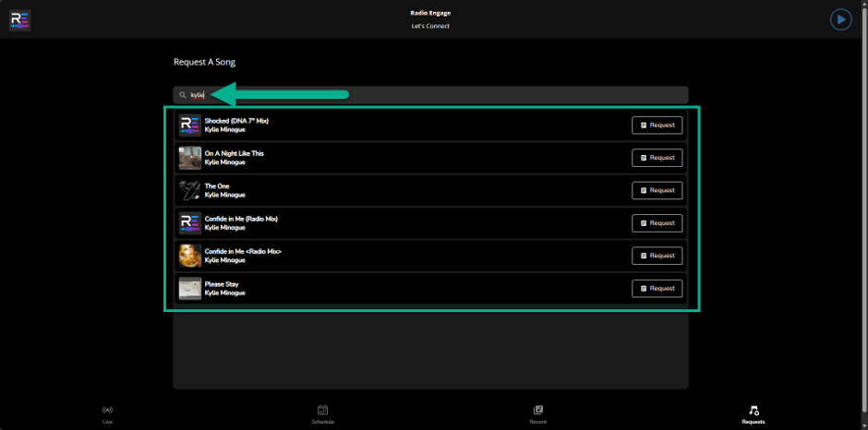Request Confide in Me <Radio Mix>
868x430 pixels.
click(657, 256)
